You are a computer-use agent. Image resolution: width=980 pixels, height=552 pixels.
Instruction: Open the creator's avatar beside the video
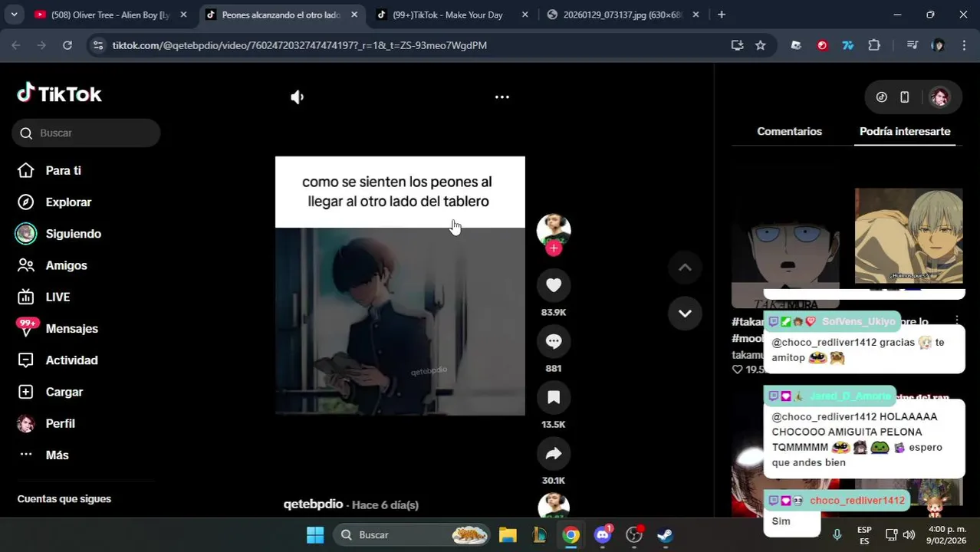(554, 229)
